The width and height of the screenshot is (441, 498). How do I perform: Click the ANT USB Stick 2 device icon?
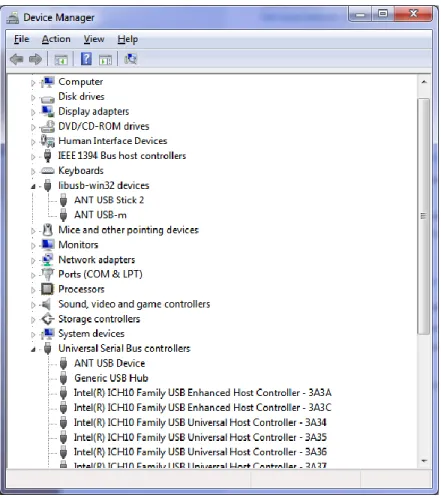coord(63,200)
